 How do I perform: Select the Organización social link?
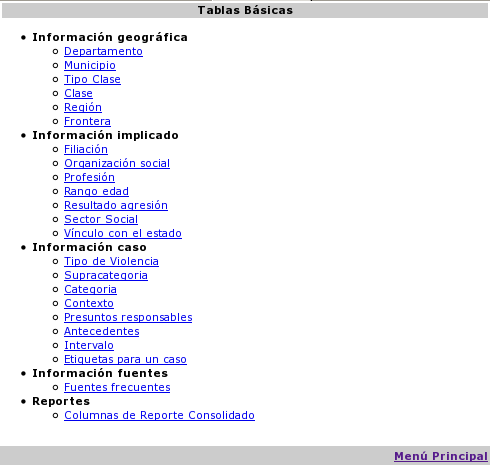click(x=117, y=163)
